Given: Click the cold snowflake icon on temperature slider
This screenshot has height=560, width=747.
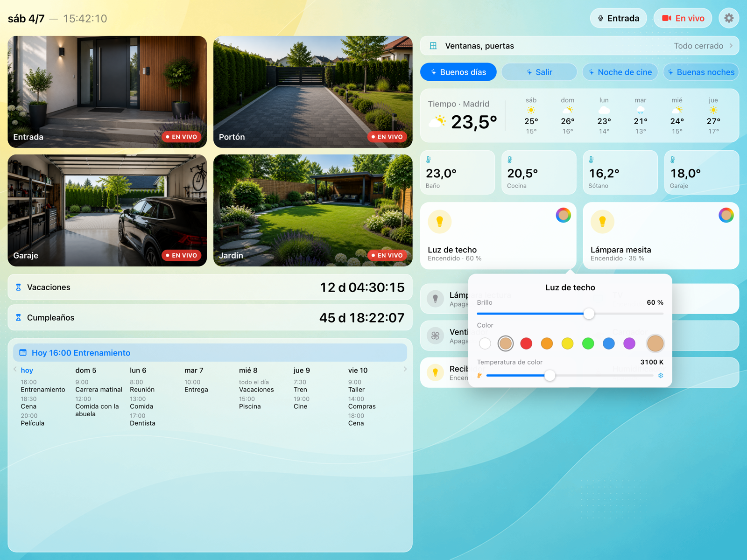Looking at the screenshot, I should click(661, 376).
